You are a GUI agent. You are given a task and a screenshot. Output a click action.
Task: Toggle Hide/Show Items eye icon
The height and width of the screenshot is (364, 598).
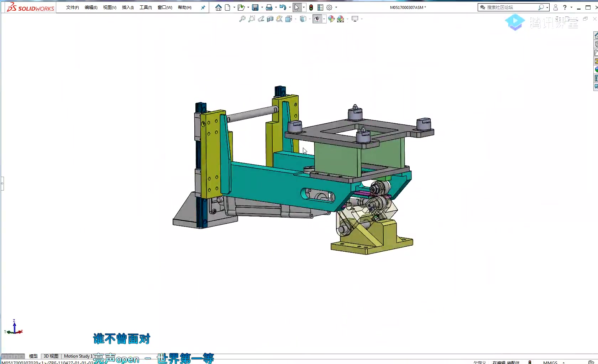pyautogui.click(x=317, y=19)
